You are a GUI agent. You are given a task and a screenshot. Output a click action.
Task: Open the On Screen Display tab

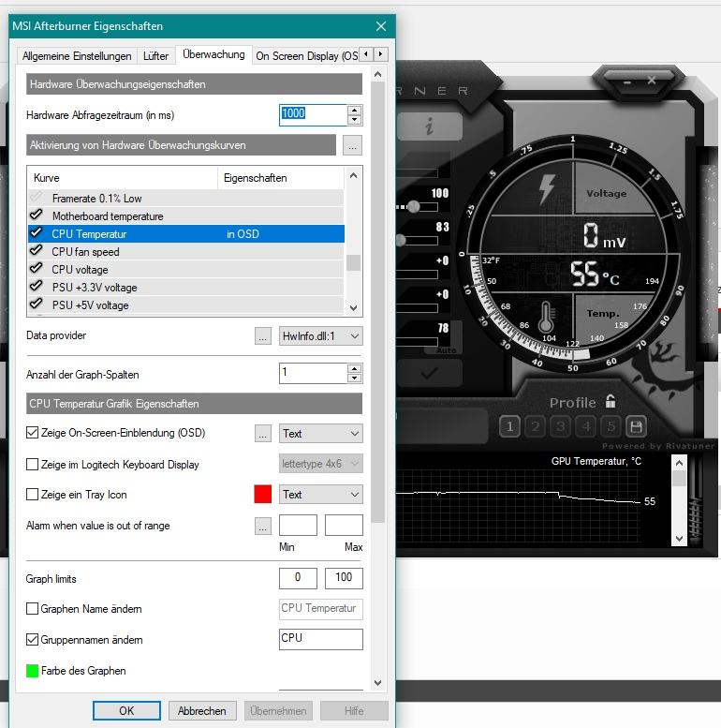point(307,56)
